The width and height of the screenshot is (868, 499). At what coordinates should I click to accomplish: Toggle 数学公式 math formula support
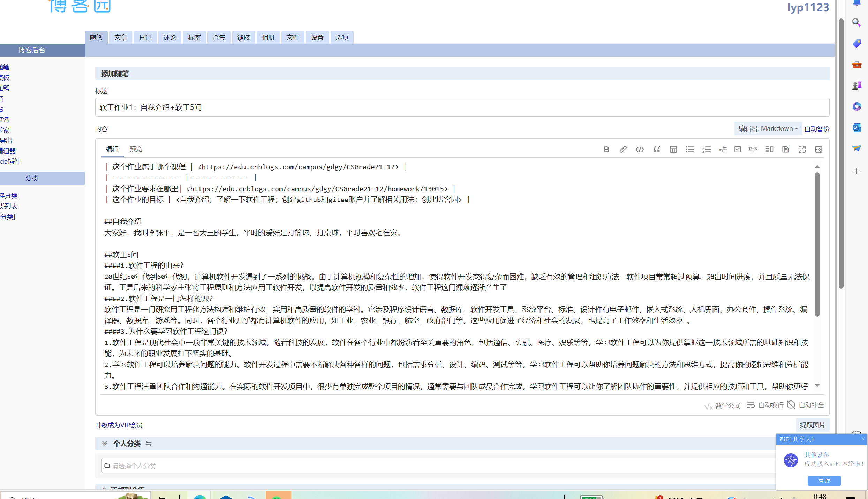click(x=723, y=405)
